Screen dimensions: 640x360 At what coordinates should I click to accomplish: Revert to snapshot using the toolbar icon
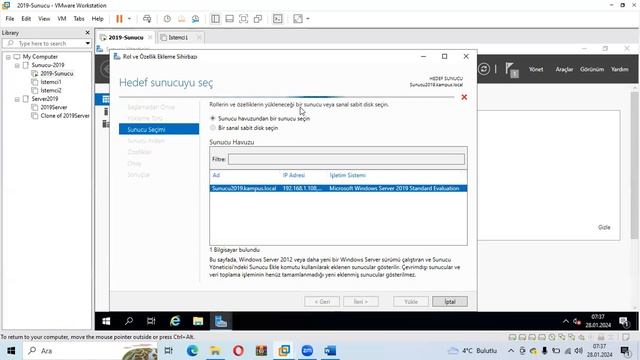[x=181, y=19]
